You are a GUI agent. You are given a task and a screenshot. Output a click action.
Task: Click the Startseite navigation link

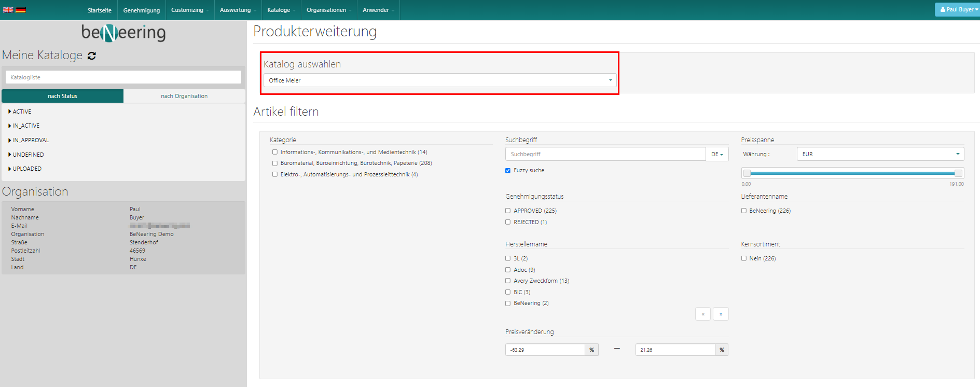coord(100,10)
